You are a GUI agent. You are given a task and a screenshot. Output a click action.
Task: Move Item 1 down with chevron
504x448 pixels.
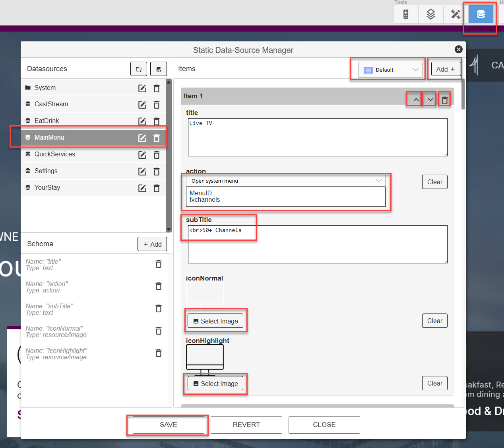tap(430, 100)
